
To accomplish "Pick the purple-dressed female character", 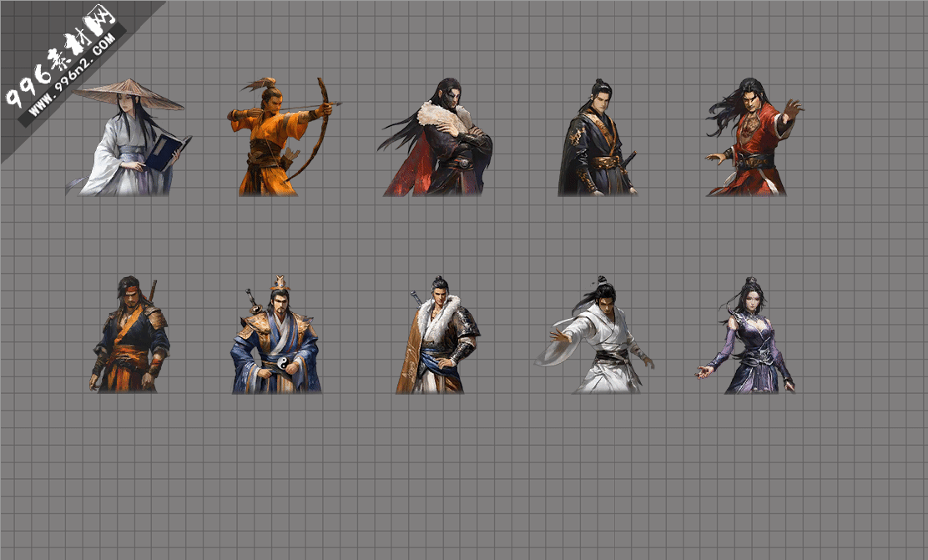I will (745, 335).
